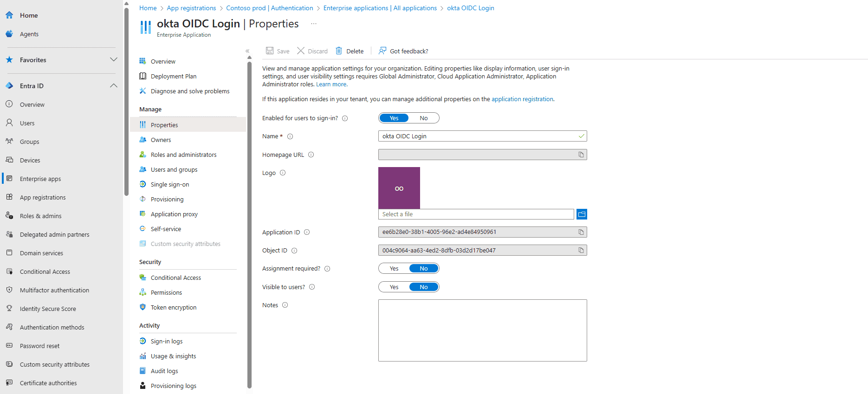Open Roles and administrators menu item

click(x=188, y=155)
